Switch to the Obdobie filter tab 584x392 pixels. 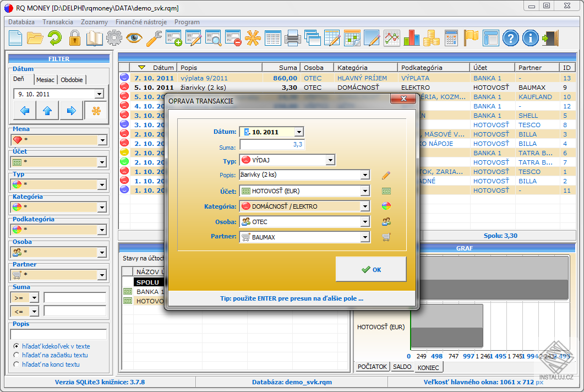(x=72, y=80)
